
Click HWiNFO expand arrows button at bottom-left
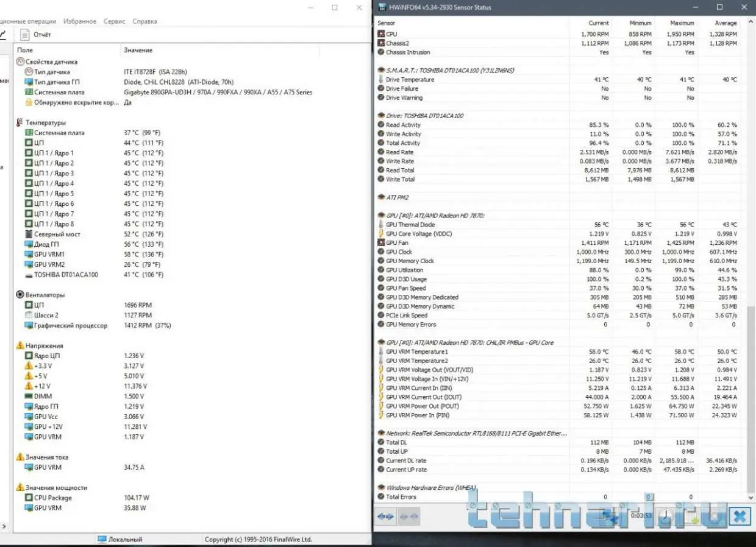(386, 517)
